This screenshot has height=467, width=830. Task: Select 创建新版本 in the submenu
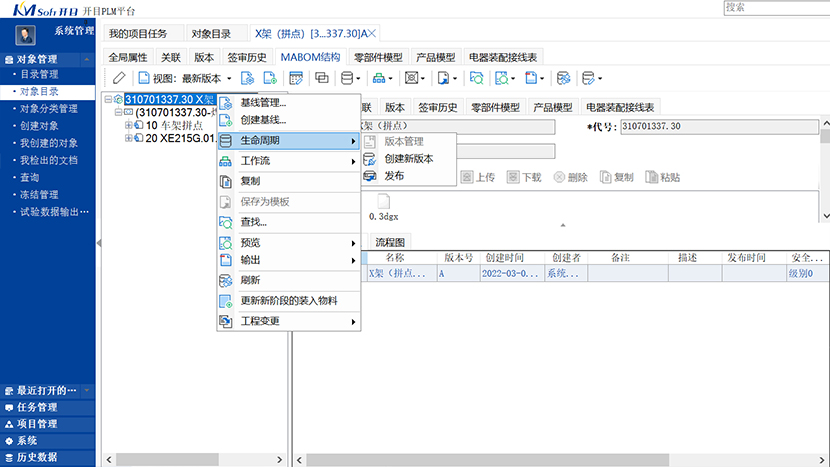pos(408,158)
